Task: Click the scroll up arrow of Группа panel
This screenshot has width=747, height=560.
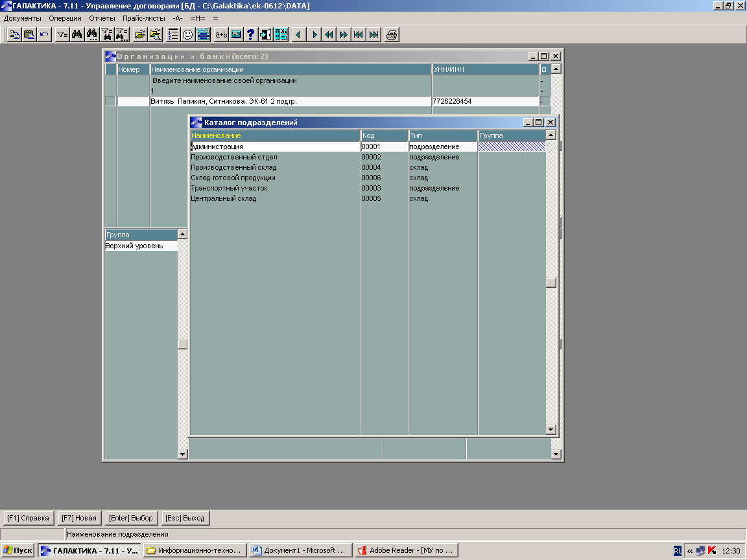Action: click(x=182, y=234)
